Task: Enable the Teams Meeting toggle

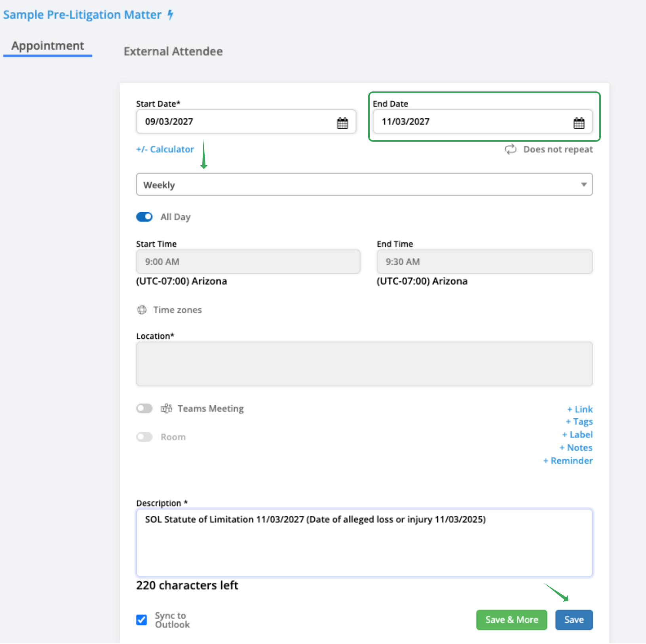Action: click(x=144, y=408)
